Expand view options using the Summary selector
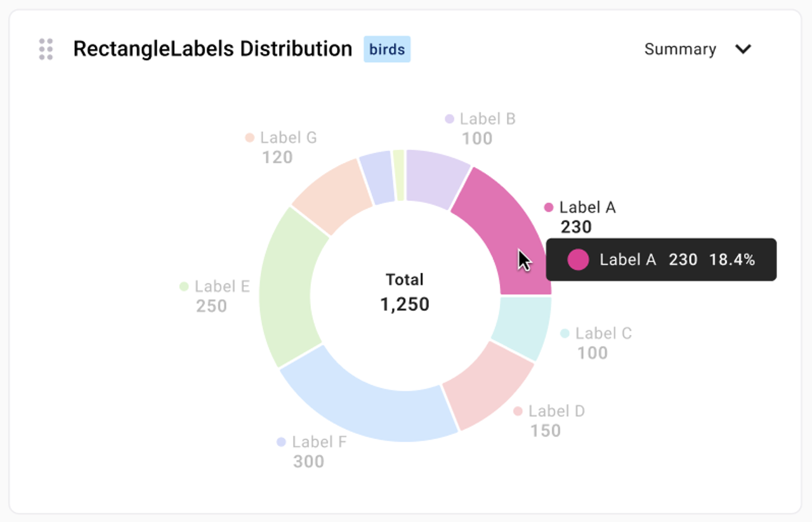This screenshot has width=812, height=522. [698, 49]
